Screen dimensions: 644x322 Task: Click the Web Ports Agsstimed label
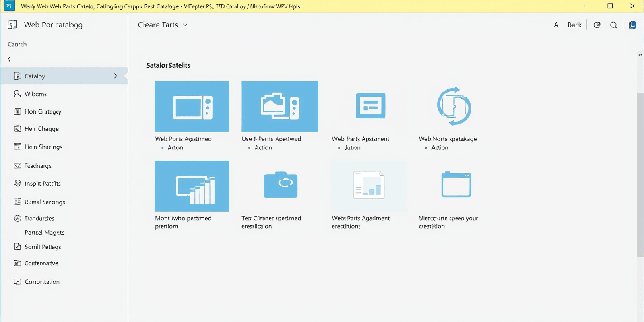pos(183,139)
